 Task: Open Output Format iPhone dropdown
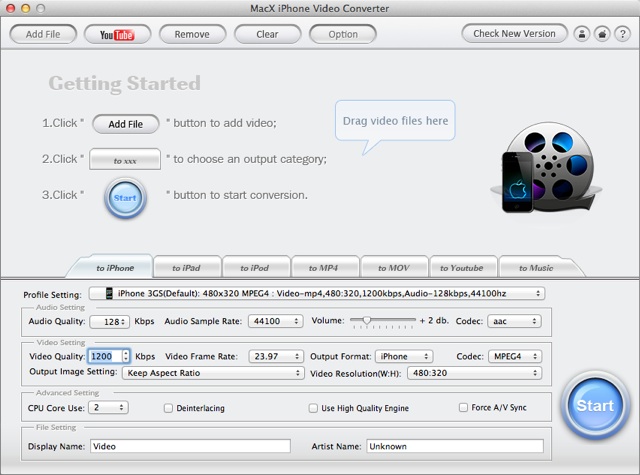pos(404,356)
